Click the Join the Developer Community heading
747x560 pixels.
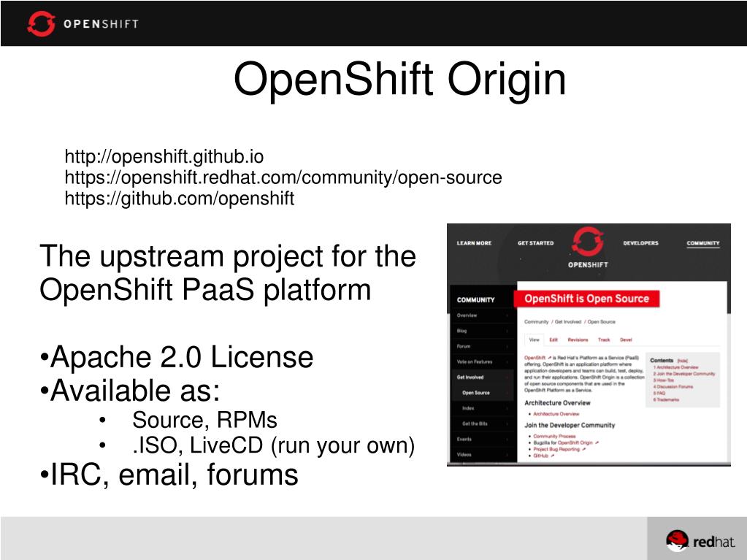(570, 425)
